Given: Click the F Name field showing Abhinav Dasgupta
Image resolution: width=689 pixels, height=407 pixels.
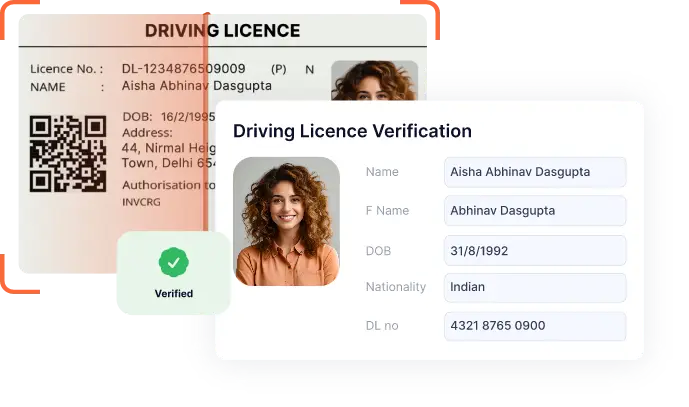Looking at the screenshot, I should (x=534, y=211).
